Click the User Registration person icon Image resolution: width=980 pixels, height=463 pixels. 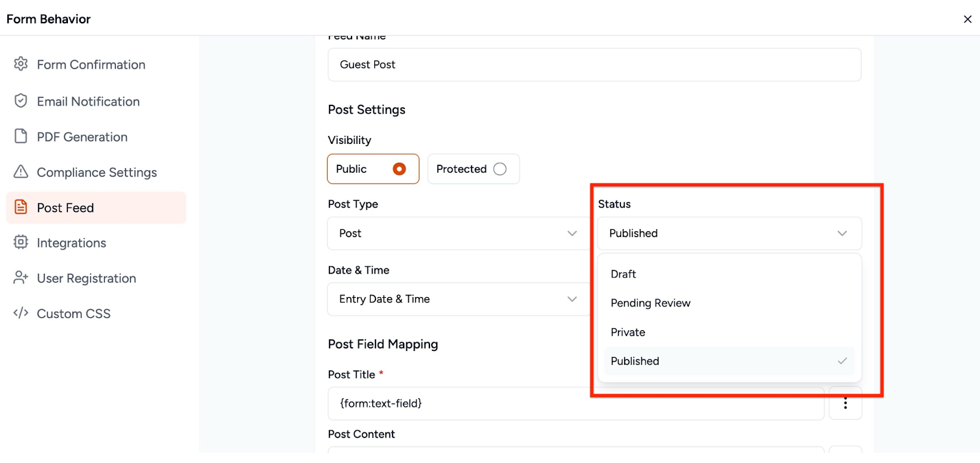(x=21, y=278)
